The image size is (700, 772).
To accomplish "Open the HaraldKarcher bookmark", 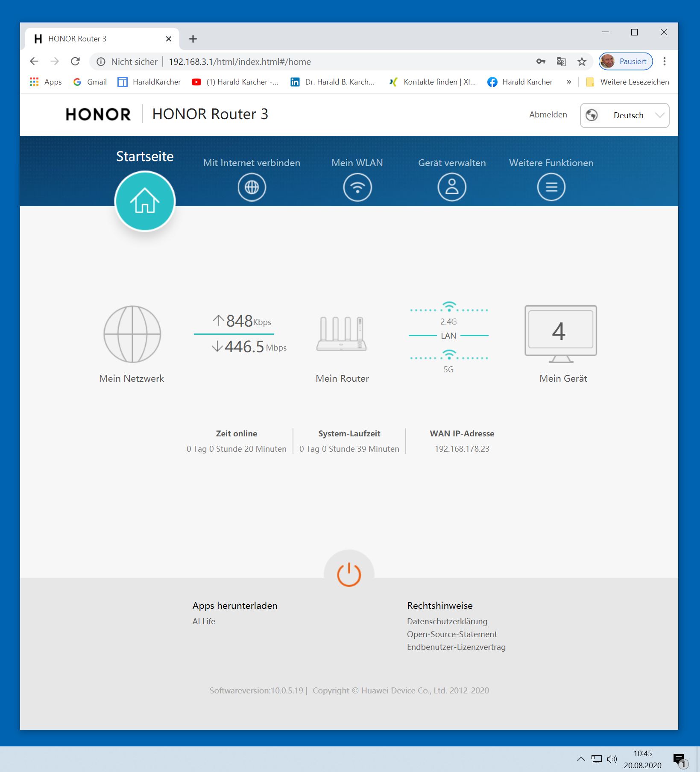I will coord(149,82).
